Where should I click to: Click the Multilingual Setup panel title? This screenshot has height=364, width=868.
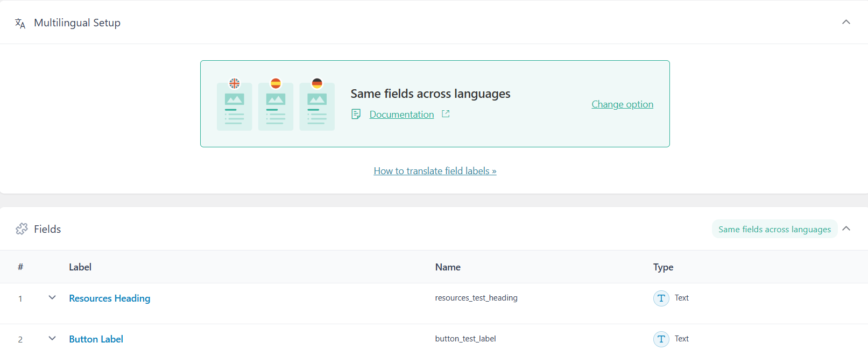pyautogui.click(x=77, y=23)
